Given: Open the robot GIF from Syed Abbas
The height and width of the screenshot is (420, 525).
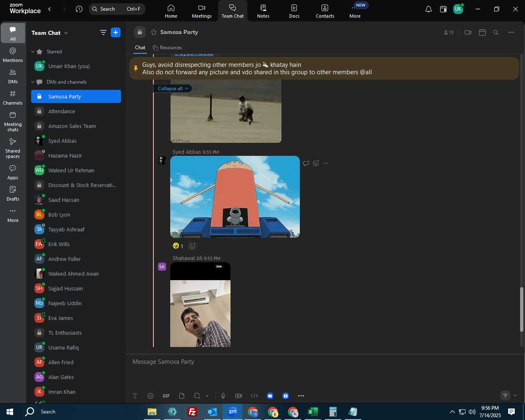Looking at the screenshot, I should click(x=235, y=197).
